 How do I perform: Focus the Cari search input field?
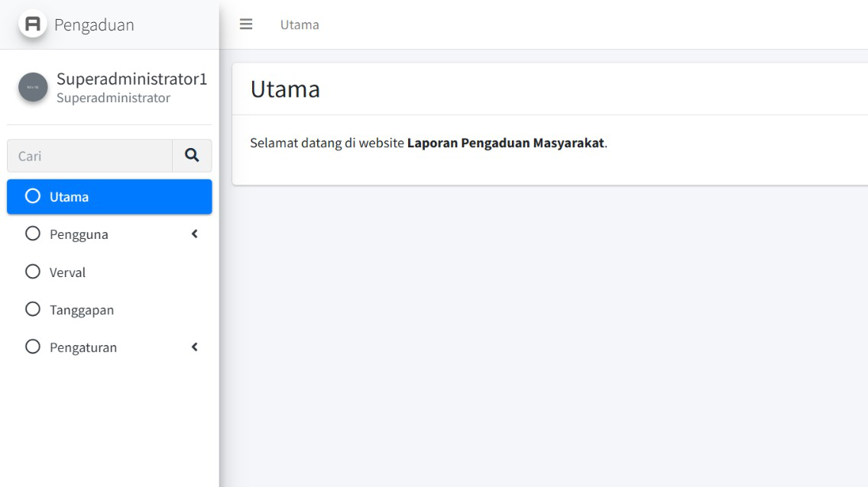(89, 156)
